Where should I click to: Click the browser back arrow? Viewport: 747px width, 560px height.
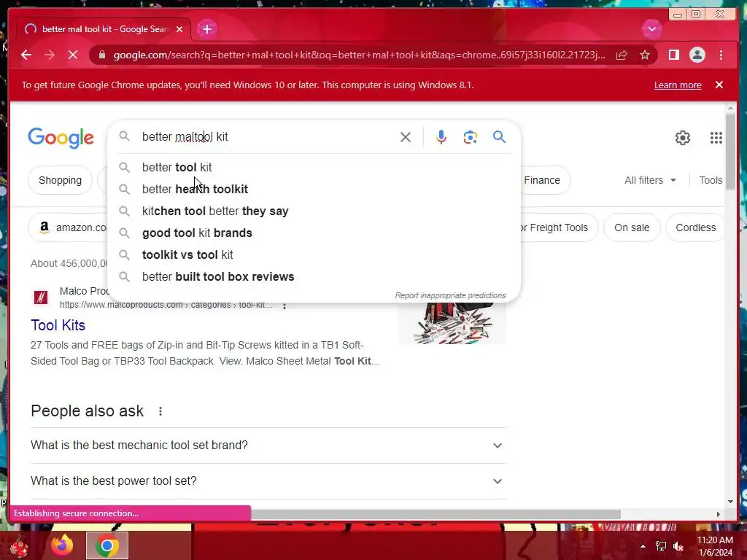click(26, 55)
